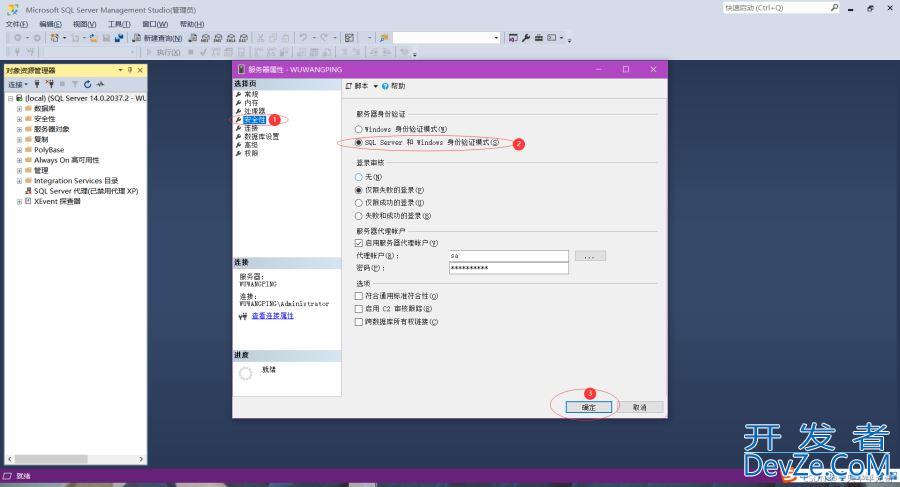
Task: Click the SQL Server 代理 agent icon in tree
Action: tap(28, 191)
